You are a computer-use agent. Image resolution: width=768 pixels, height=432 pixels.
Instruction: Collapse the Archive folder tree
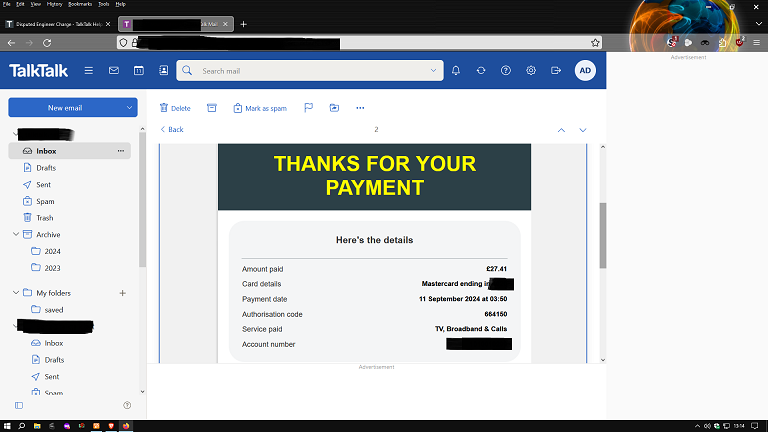click(15, 235)
